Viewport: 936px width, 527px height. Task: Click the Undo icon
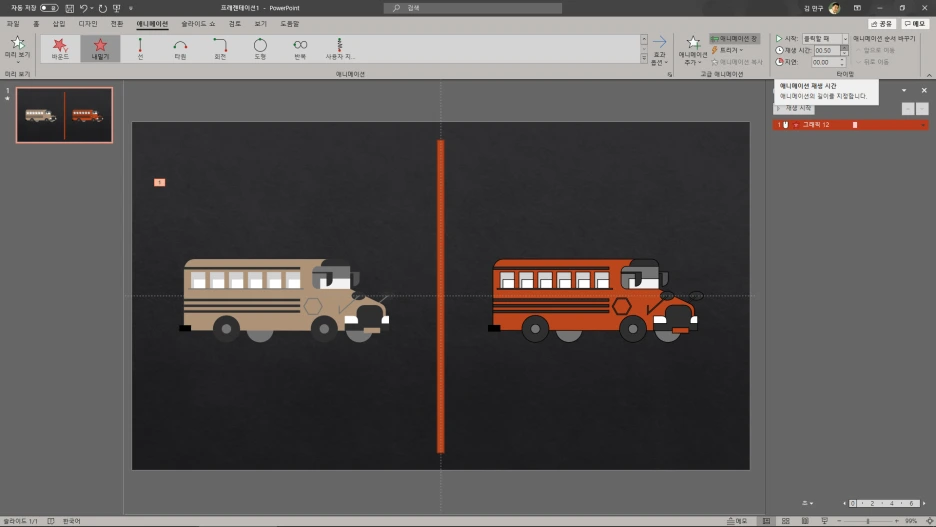point(84,8)
